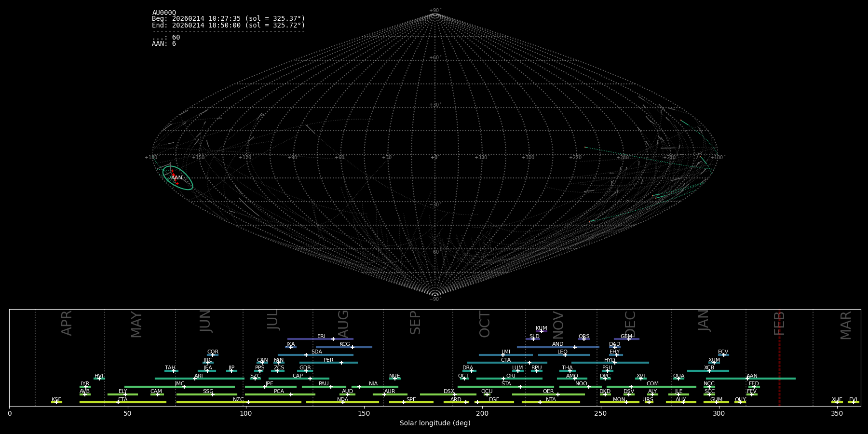
Task: Click the GEM shower label
Action: point(626,337)
